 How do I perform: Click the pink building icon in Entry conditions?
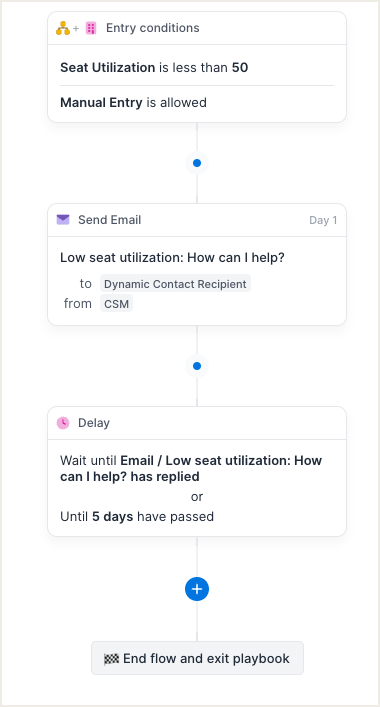(91, 28)
